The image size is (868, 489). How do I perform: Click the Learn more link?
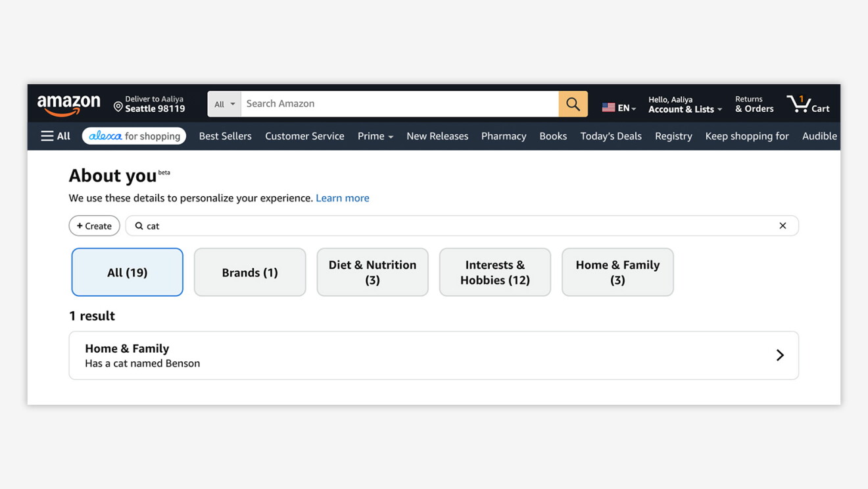tap(343, 198)
